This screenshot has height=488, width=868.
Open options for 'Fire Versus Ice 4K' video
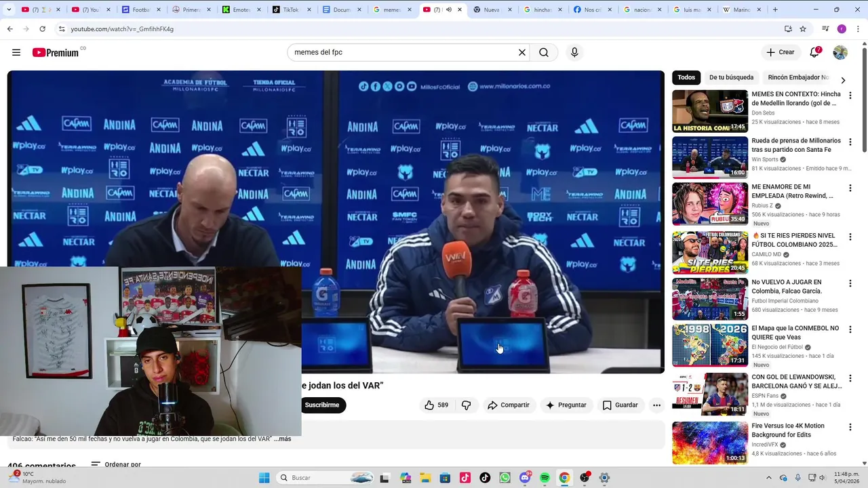tap(850, 427)
